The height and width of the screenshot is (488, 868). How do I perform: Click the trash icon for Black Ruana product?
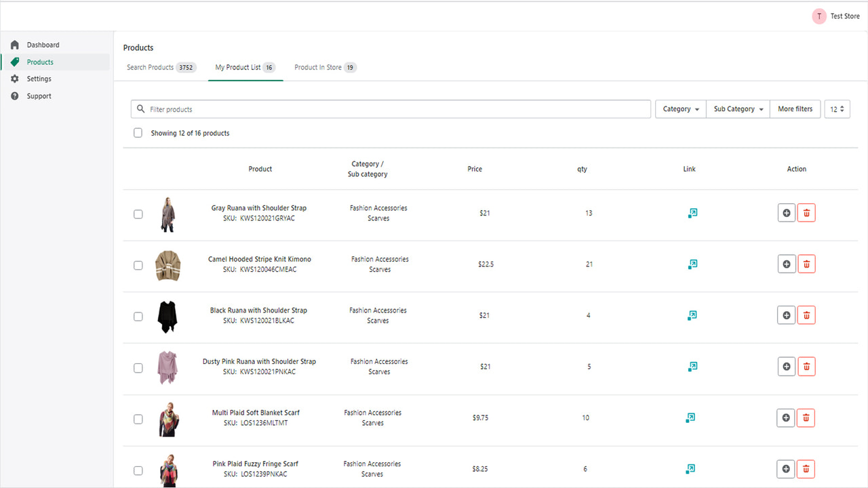(x=806, y=315)
